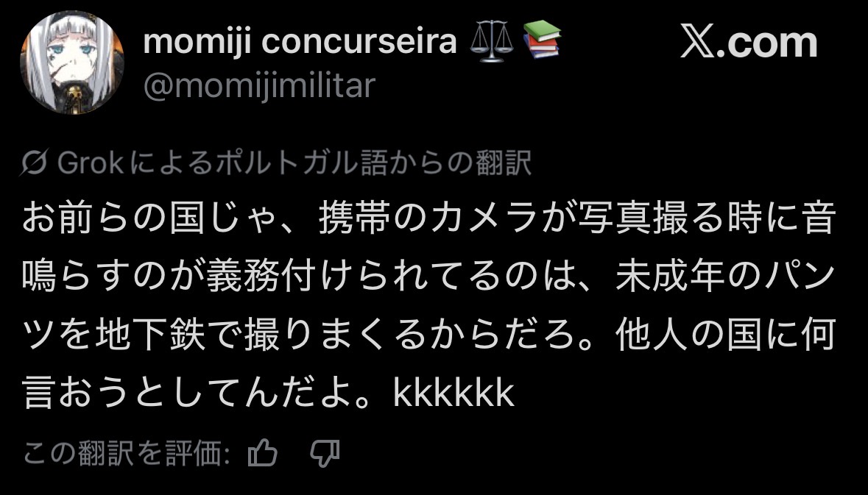The image size is (868, 495).
Task: Click the display name momiji concurseira
Action: click(300, 42)
